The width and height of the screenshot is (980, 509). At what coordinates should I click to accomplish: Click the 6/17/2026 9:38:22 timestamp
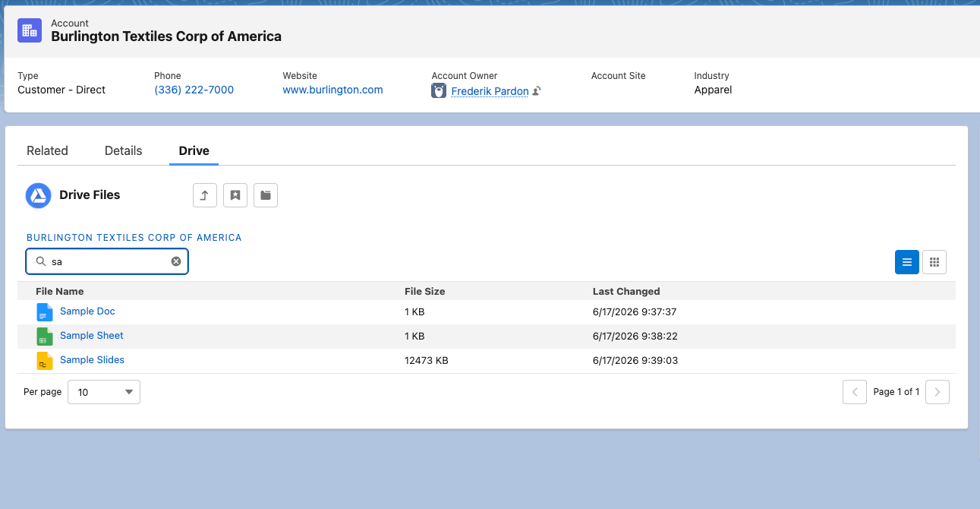point(635,337)
